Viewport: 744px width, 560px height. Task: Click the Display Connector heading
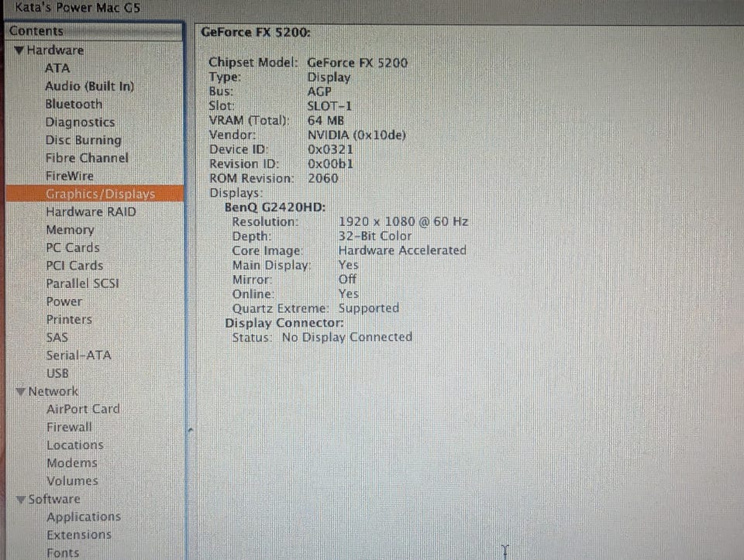tap(284, 324)
